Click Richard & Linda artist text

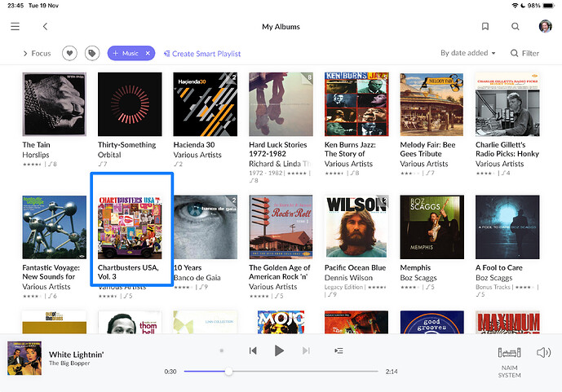[x=280, y=164]
